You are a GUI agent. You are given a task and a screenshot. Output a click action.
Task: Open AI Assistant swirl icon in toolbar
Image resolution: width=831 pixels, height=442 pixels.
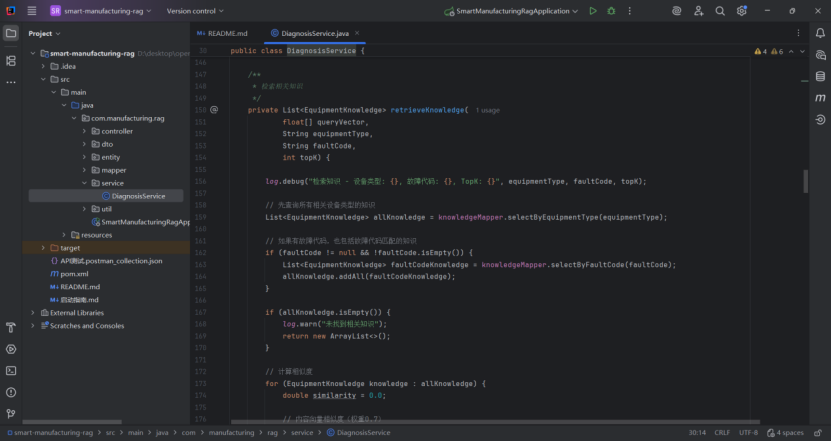(676, 11)
